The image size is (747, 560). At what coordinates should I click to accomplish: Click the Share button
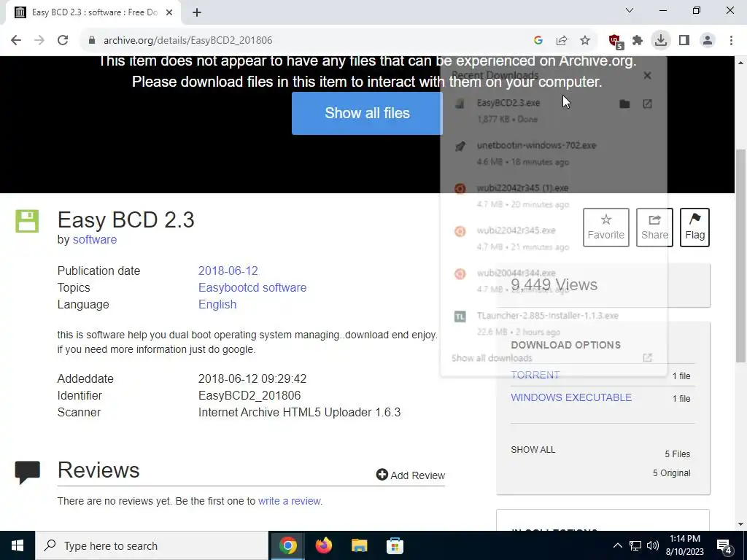point(654,227)
